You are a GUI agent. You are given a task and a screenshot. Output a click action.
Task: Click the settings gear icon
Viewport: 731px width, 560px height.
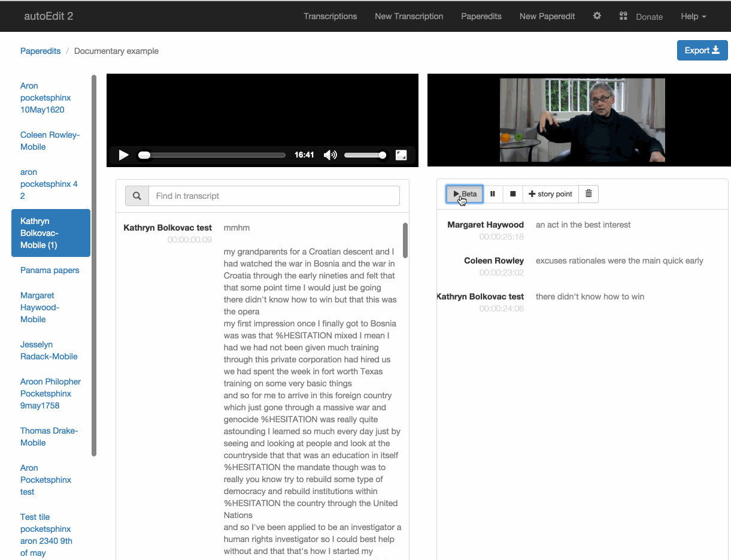(597, 16)
